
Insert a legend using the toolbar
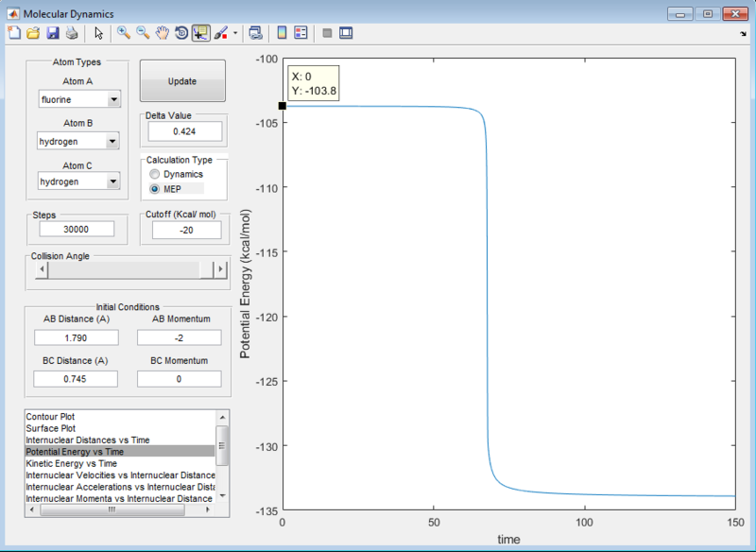[300, 33]
